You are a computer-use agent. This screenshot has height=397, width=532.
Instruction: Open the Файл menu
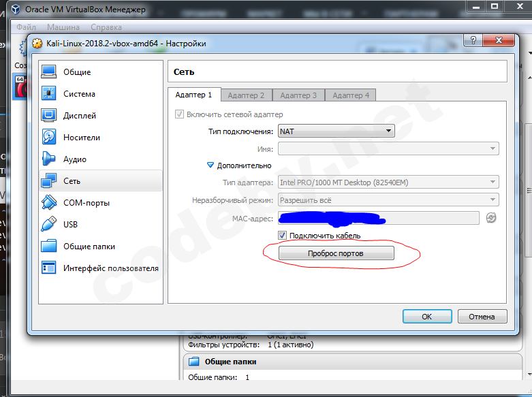26,27
